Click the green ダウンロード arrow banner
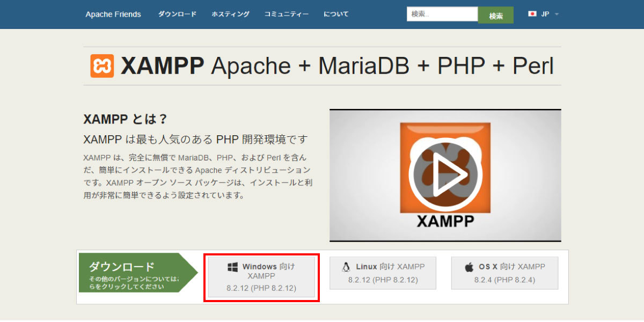This screenshot has height=322, width=644. tap(138, 273)
